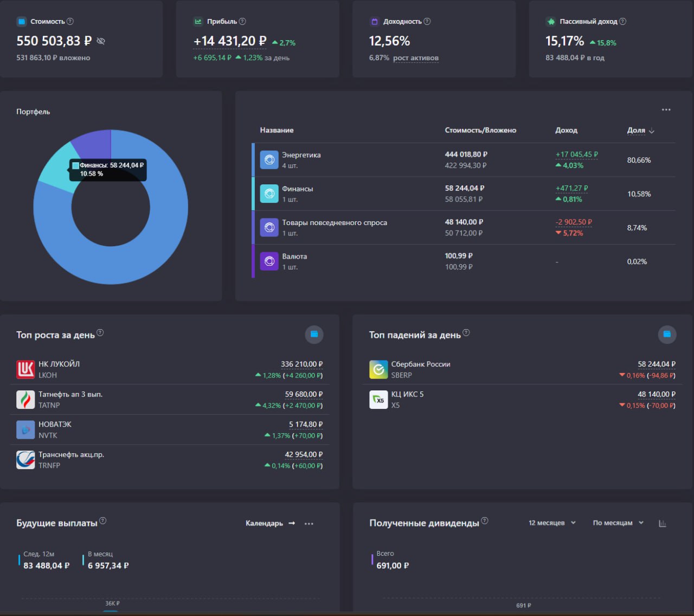Open the Энергетика sector row
This screenshot has width=694, height=616.
464,160
